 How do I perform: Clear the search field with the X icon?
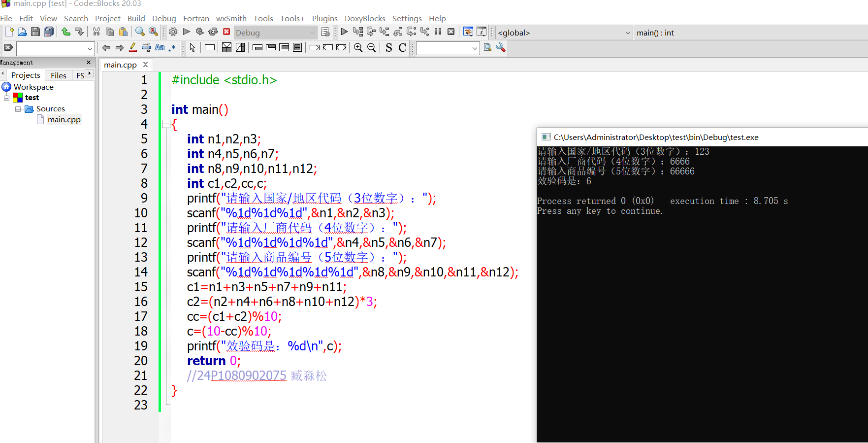tap(8, 48)
